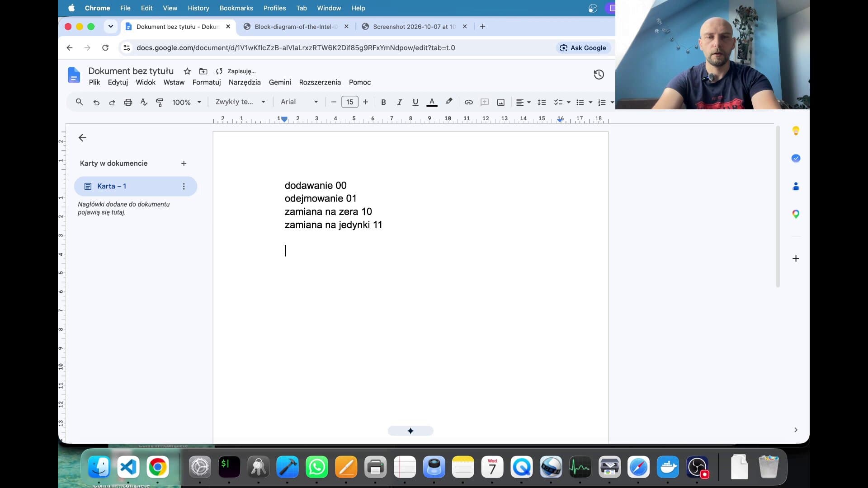This screenshot has height=488, width=868.
Task: Open Google Keep in side panel
Action: [x=796, y=131]
